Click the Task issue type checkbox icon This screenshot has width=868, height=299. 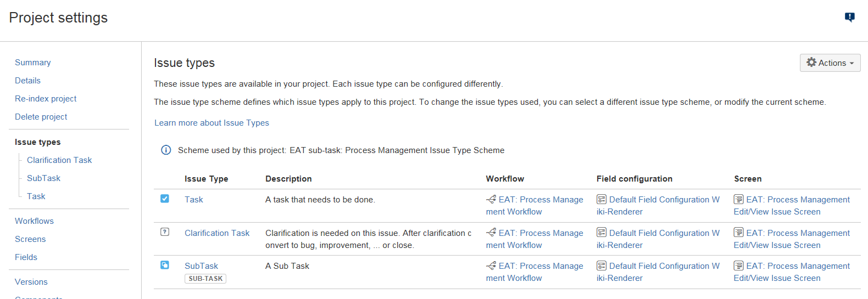tap(165, 199)
